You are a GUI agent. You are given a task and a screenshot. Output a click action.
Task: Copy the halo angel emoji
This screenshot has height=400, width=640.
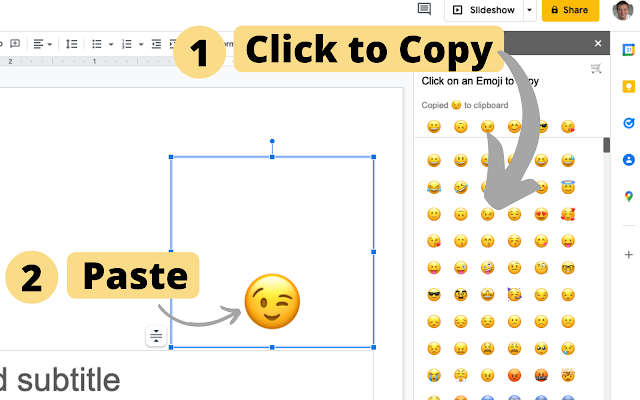coord(568,187)
